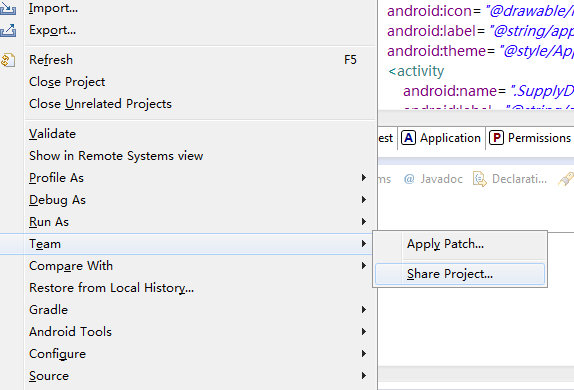
Task: Click Share Project... in Team submenu
Action: 460,274
